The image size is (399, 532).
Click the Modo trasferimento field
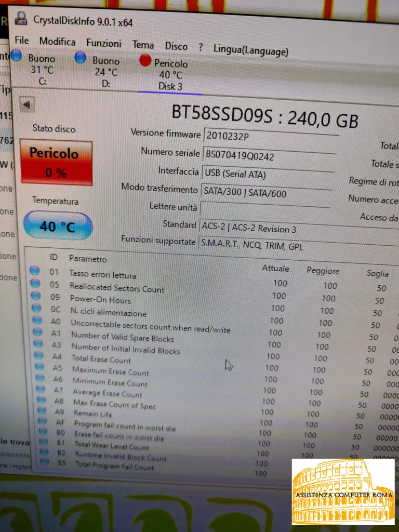pos(266,193)
